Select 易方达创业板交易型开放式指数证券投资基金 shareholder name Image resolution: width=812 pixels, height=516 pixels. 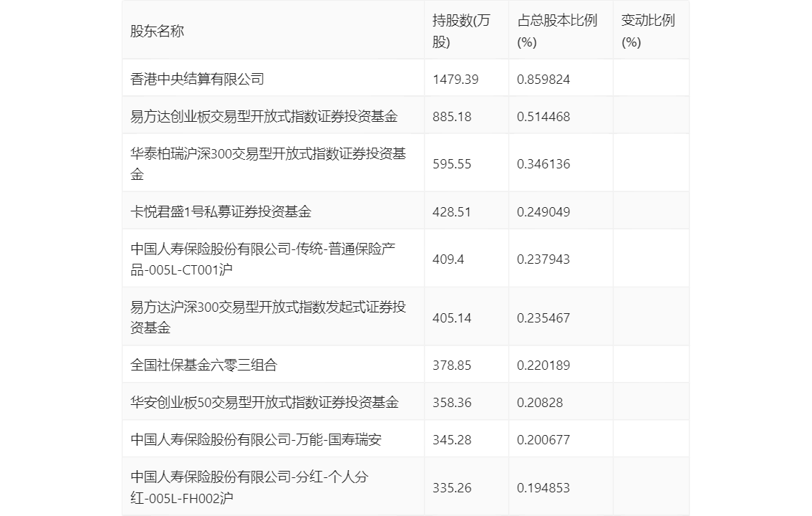click(x=264, y=116)
